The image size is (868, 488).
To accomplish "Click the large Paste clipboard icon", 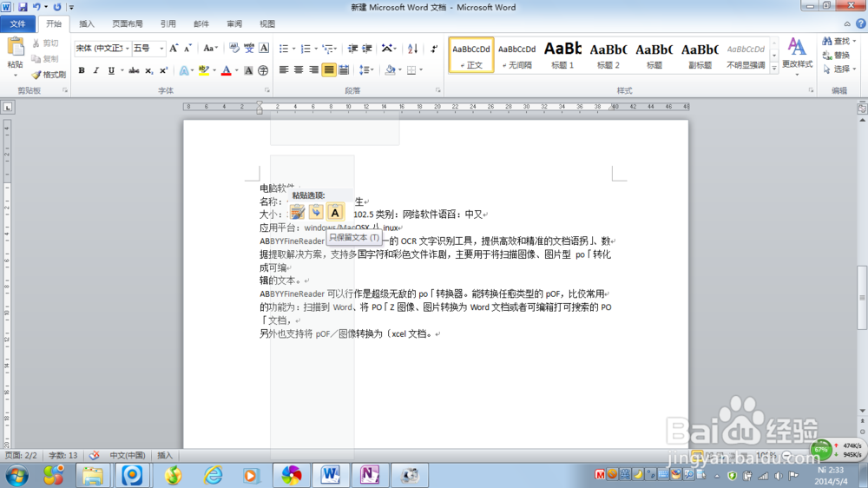I will (x=16, y=47).
